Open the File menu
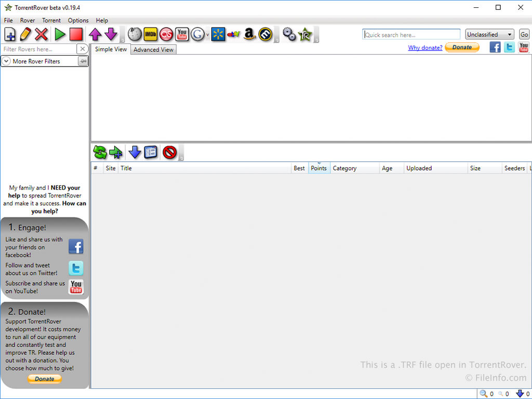The height and width of the screenshot is (399, 532). [x=8, y=20]
